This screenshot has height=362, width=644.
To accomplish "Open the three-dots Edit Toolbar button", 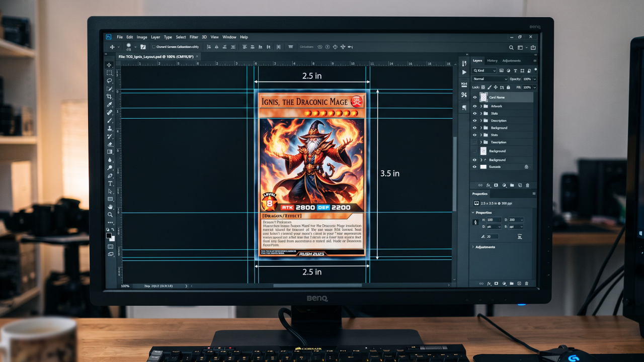I will pyautogui.click(x=110, y=223).
